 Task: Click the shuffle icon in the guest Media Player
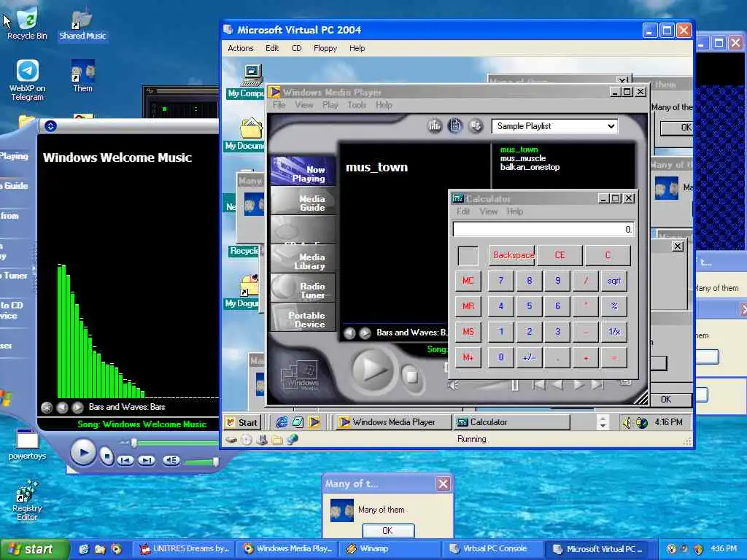click(x=476, y=125)
